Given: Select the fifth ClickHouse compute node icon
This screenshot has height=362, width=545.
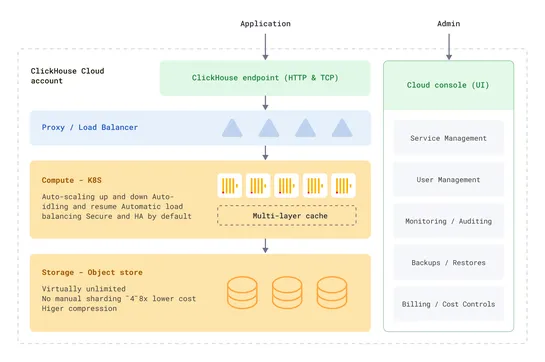Looking at the screenshot, I should coord(343,186).
